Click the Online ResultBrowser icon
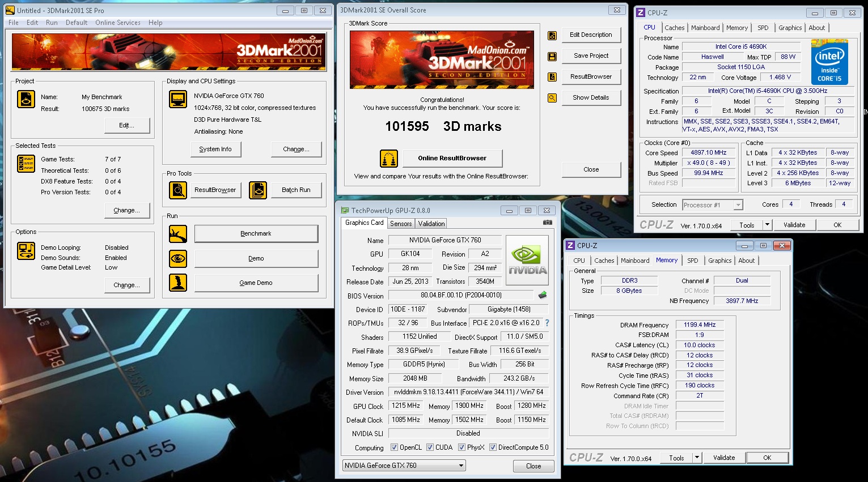This screenshot has height=482, width=868. coord(389,159)
